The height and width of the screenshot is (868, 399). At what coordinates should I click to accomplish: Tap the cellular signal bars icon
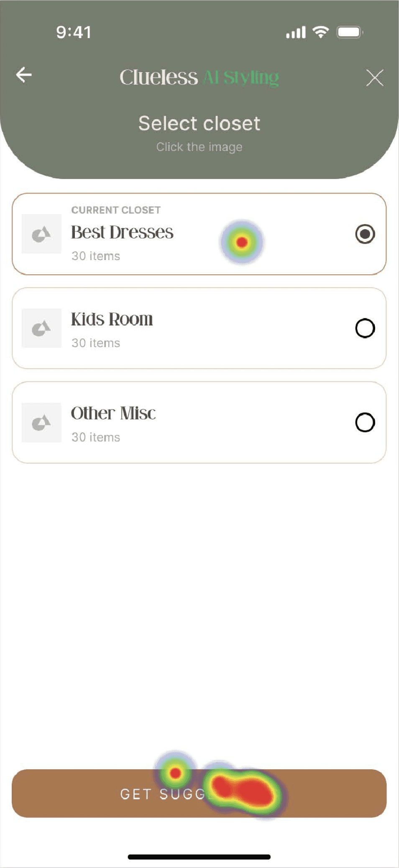point(296,32)
